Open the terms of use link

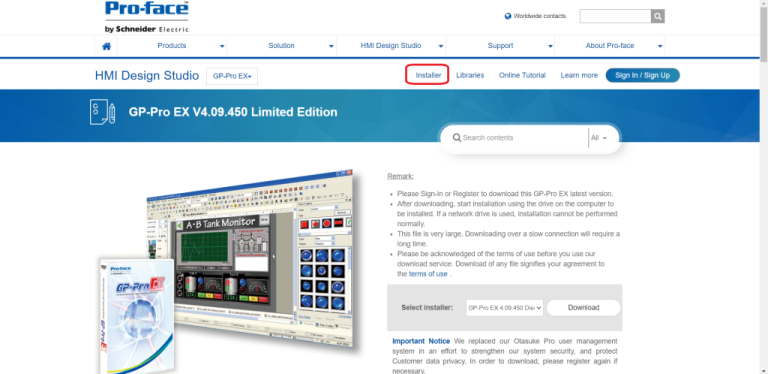[428, 274]
